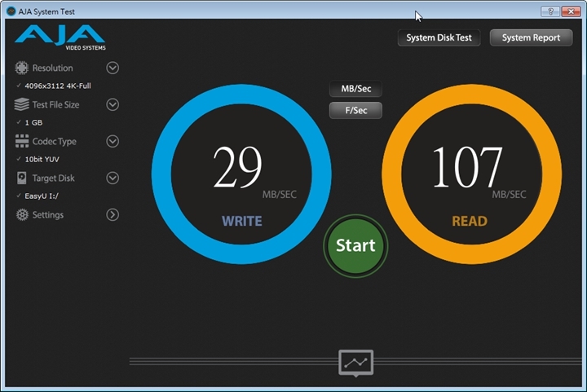Switch units to F/Sec

click(x=355, y=110)
